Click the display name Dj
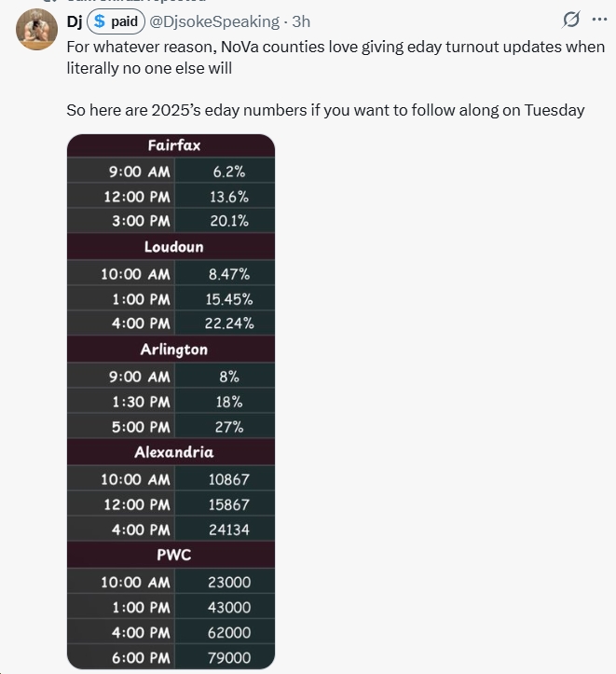This screenshot has width=616, height=674. (x=75, y=21)
